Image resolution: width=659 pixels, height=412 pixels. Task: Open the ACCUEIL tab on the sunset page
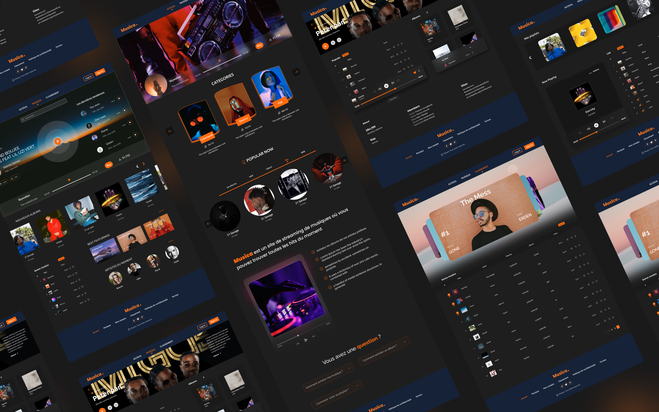[23, 108]
